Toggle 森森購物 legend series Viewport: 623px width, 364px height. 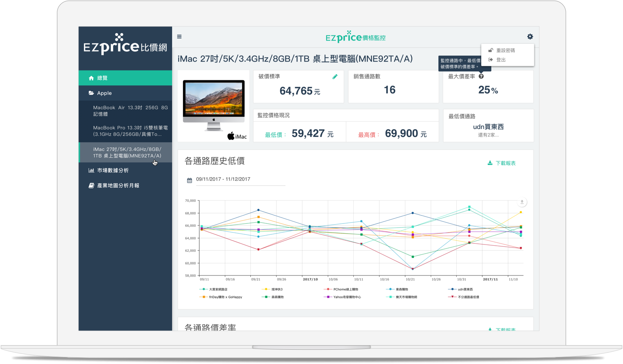click(273, 297)
